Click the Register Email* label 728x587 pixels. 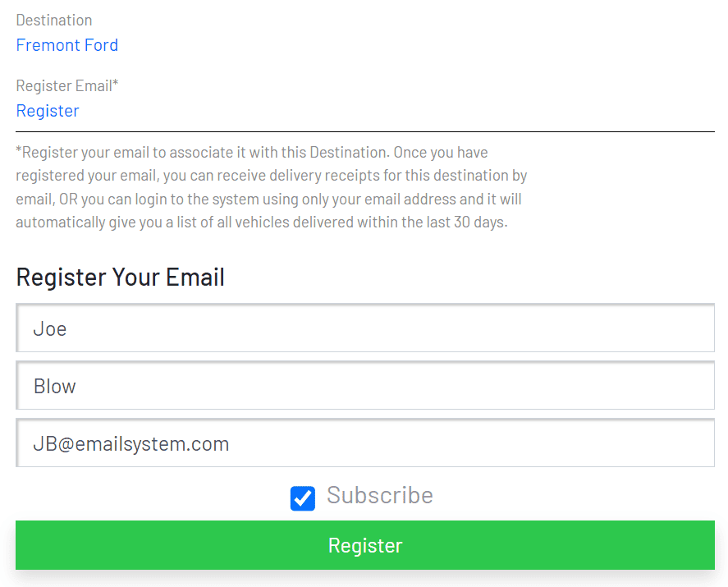tap(67, 85)
